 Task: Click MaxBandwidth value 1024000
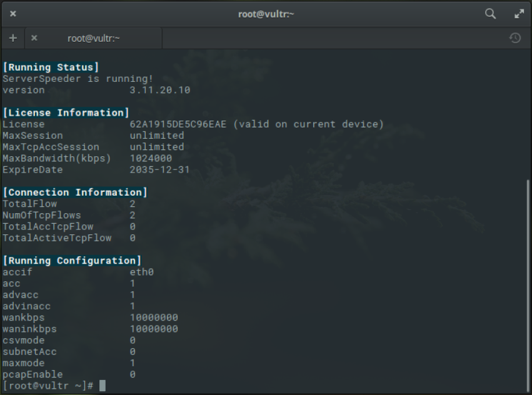[151, 158]
